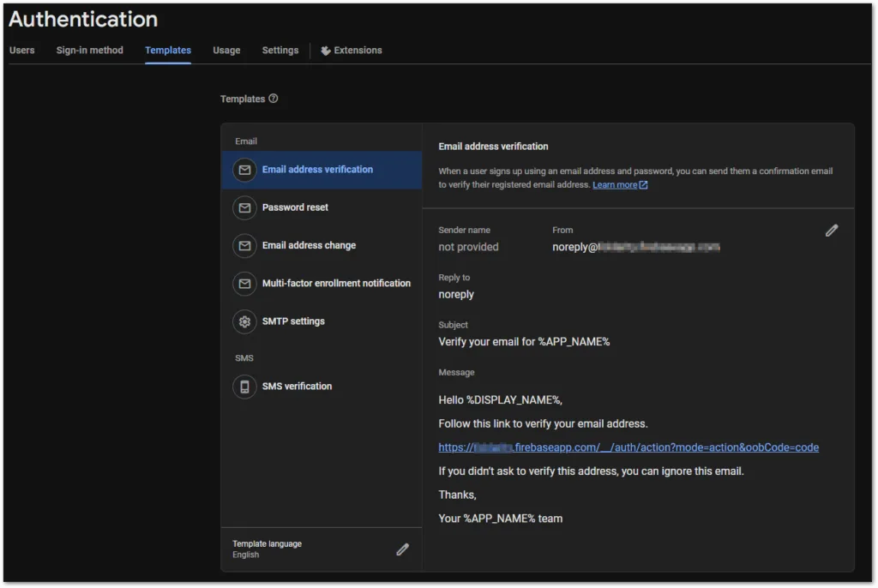
Task: Click the Multi-factor enrollment notification envelope icon
Action: pyautogui.click(x=244, y=284)
